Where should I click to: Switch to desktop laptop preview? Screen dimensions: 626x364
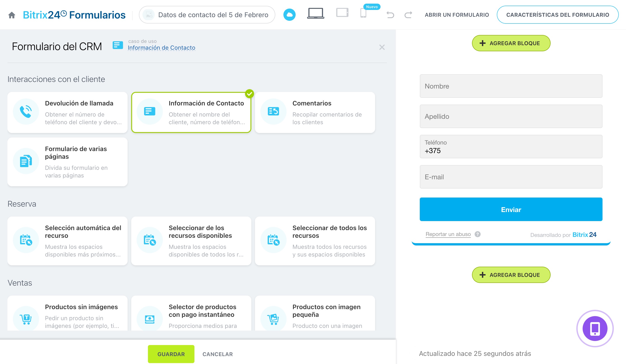(315, 13)
